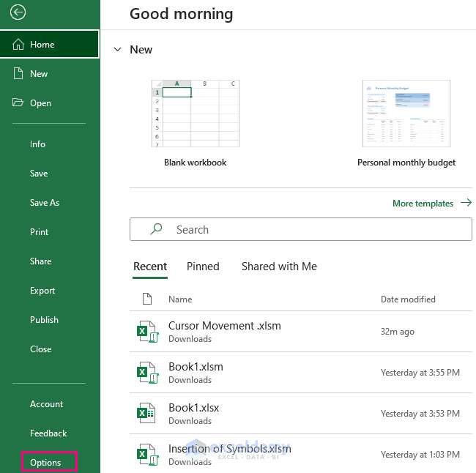
Task: Click the Open folder icon in sidebar
Action: pyautogui.click(x=18, y=103)
